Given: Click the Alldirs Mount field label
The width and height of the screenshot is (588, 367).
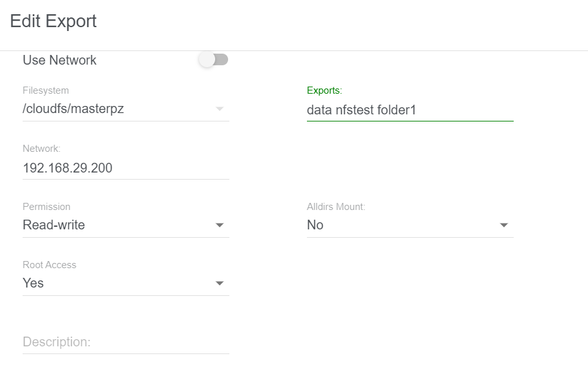Looking at the screenshot, I should [x=336, y=207].
